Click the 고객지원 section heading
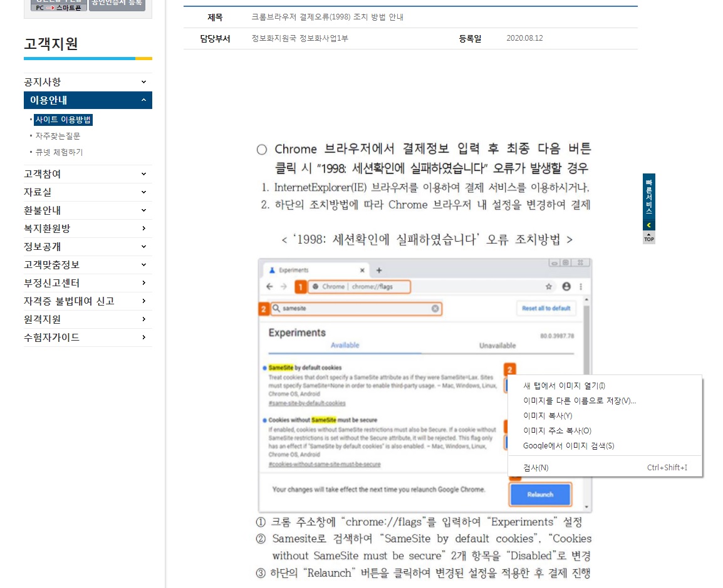This screenshot has width=723, height=588. pos(51,44)
